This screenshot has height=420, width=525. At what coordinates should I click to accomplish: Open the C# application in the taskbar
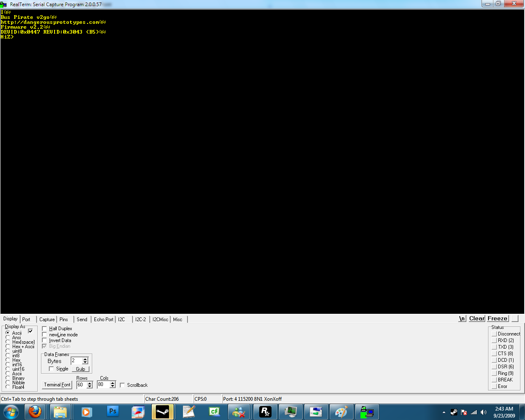[214, 411]
